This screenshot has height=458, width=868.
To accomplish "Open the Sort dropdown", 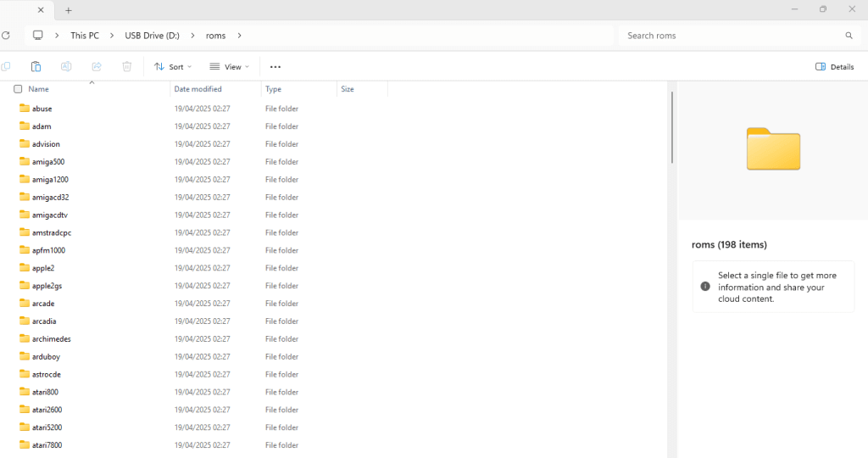I will (173, 66).
